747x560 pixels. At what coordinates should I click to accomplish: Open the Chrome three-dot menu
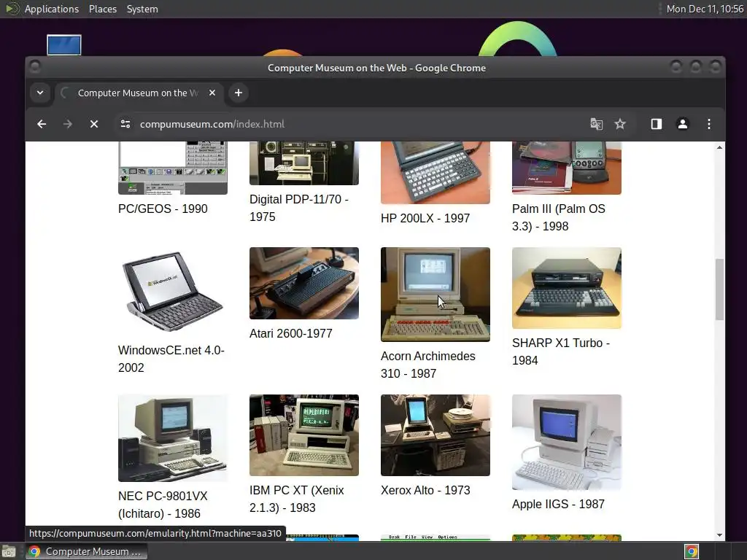709,124
